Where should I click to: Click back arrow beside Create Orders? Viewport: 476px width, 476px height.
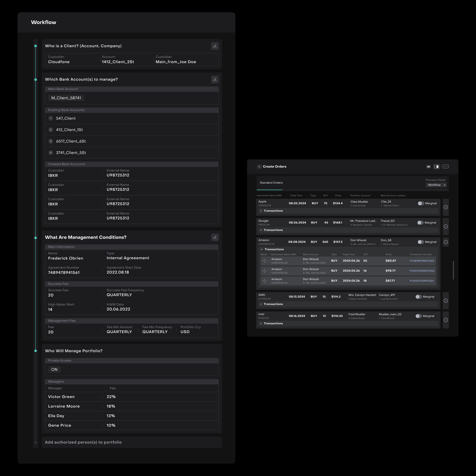259,167
